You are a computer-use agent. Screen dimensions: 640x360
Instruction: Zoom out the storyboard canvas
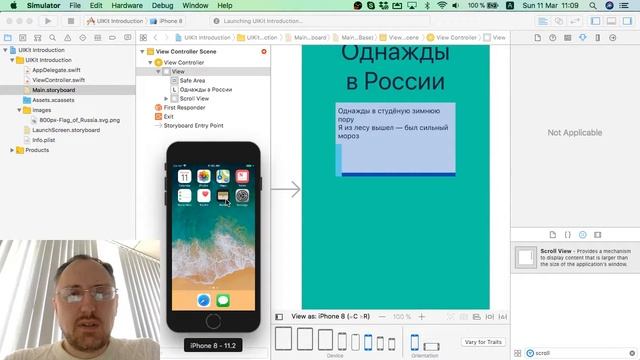pos(382,317)
